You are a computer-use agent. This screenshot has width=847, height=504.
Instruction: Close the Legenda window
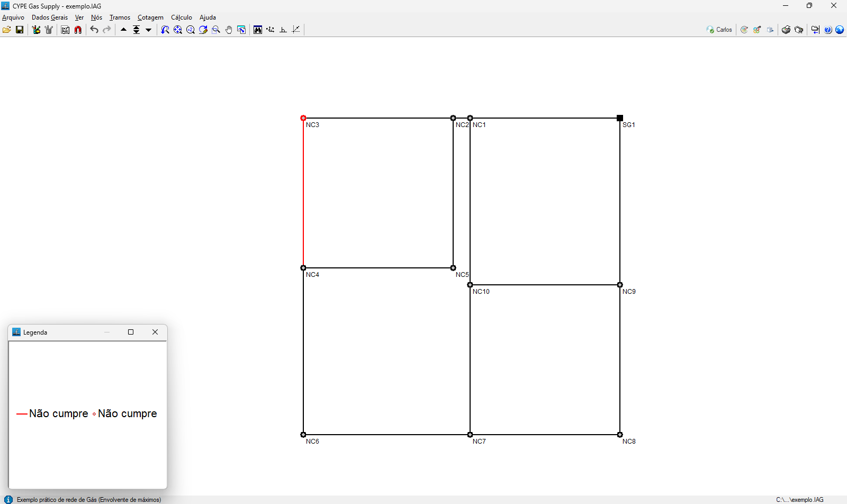155,332
